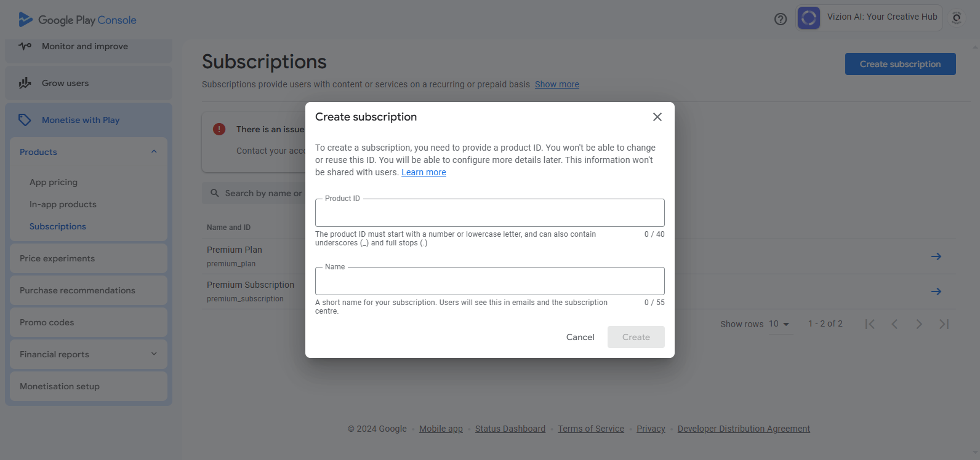Open Premium Plan using its arrow icon

(936, 256)
